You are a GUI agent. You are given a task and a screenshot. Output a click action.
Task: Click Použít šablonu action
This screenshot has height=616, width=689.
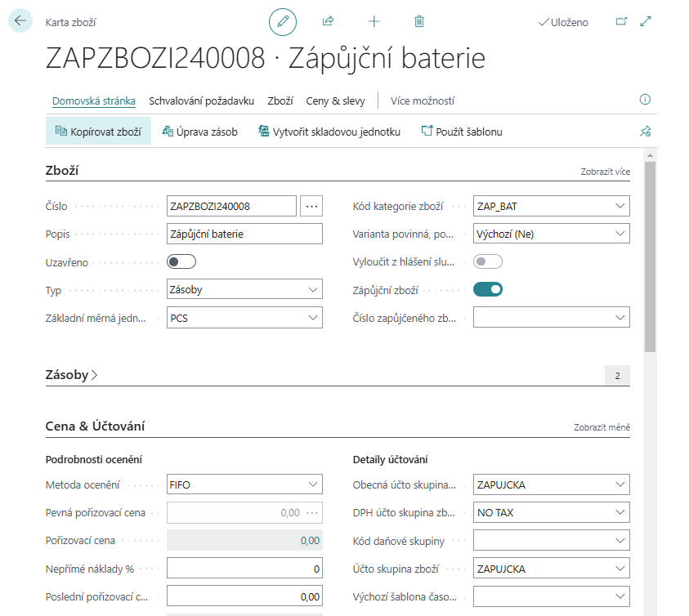[x=462, y=132]
